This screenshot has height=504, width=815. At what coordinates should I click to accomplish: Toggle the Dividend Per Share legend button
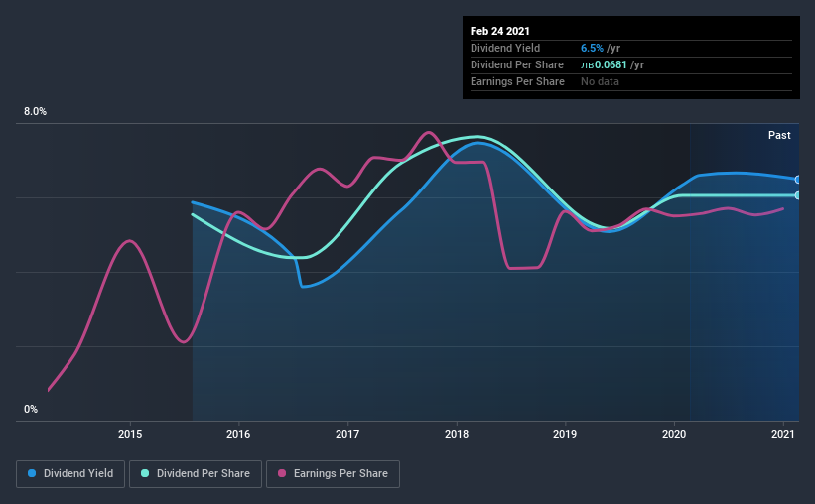(x=196, y=474)
